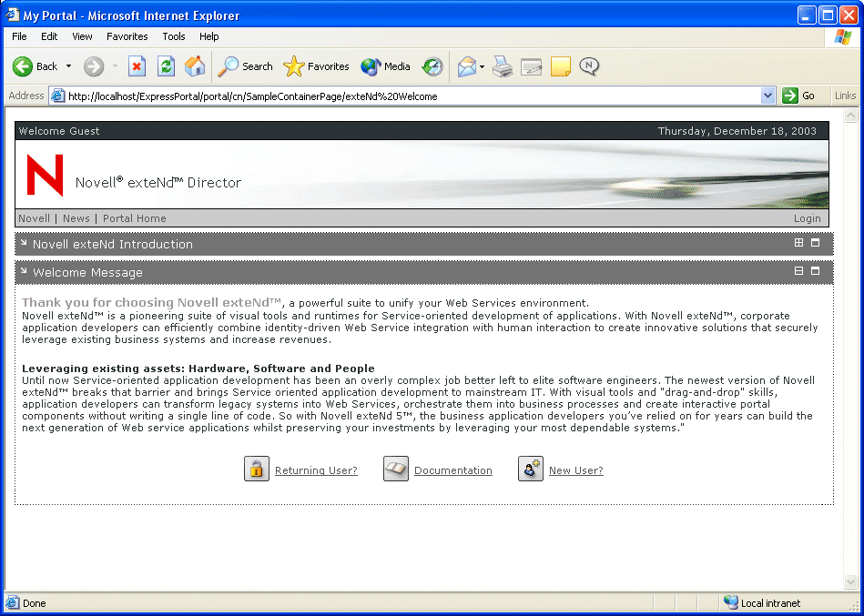Click the Mail envelope icon

[466, 66]
